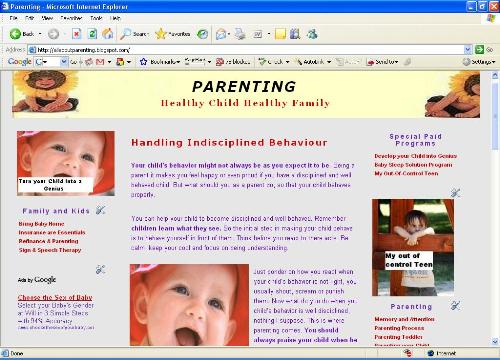Open the Favorites menu

coord(71,18)
